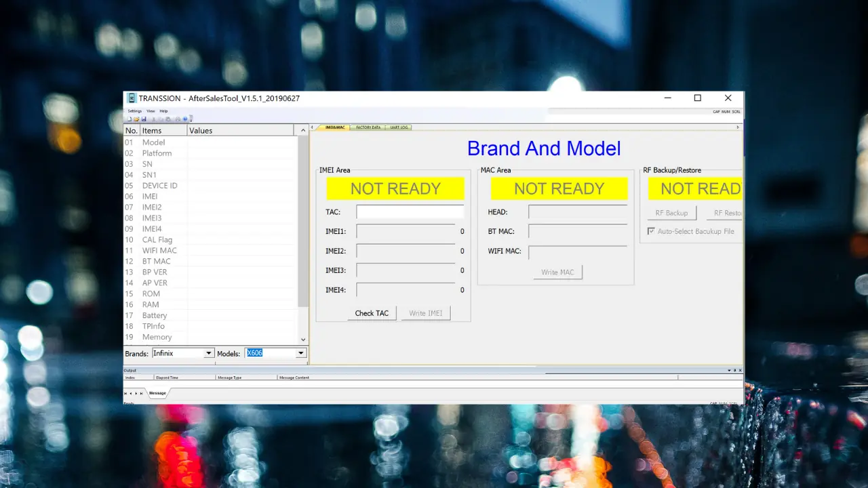Screen dimensions: 868x488
Task: Click the first-record arrow beside the Message tab
Action: click(x=126, y=393)
